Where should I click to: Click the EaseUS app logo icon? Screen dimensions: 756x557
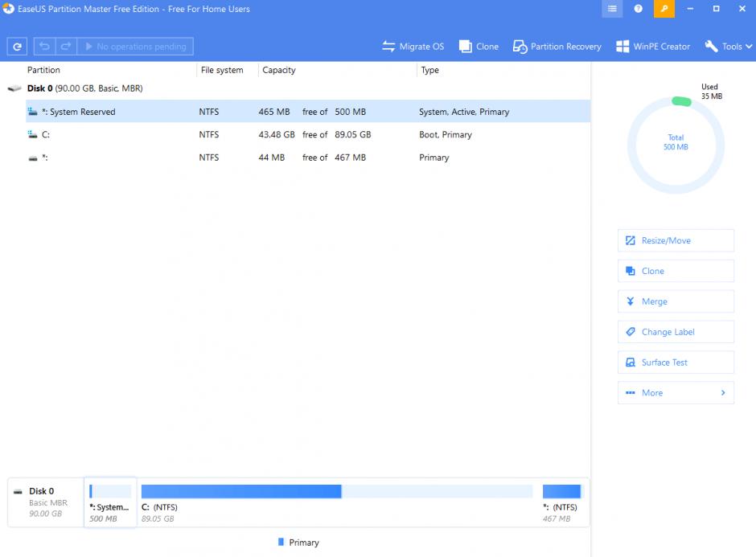8,9
